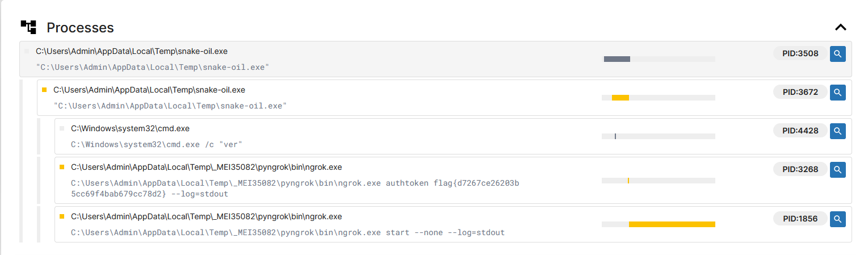Select the root snake-oil.exe process row
This screenshot has height=255, width=868.
(132, 51)
